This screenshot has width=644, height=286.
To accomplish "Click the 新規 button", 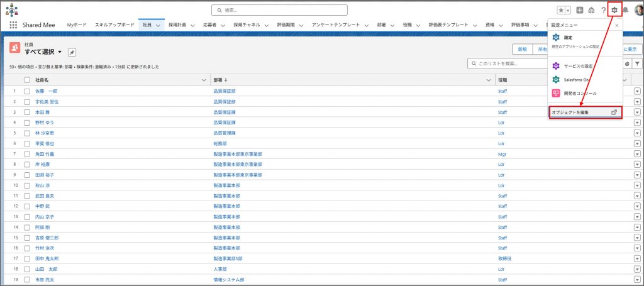I will tap(522, 49).
